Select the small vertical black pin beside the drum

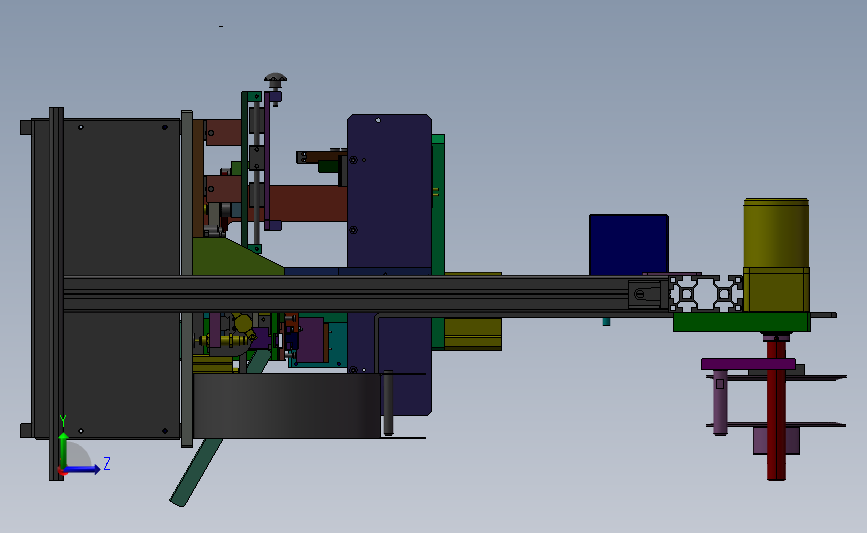click(x=388, y=403)
